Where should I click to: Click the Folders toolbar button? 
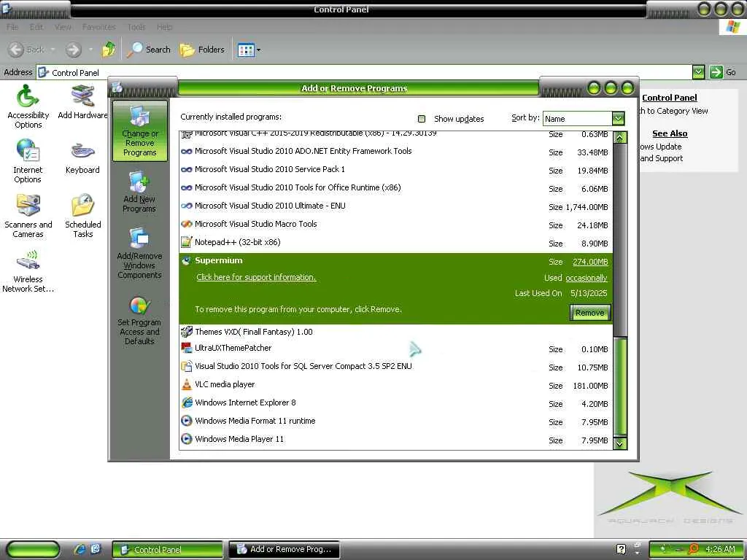click(201, 50)
